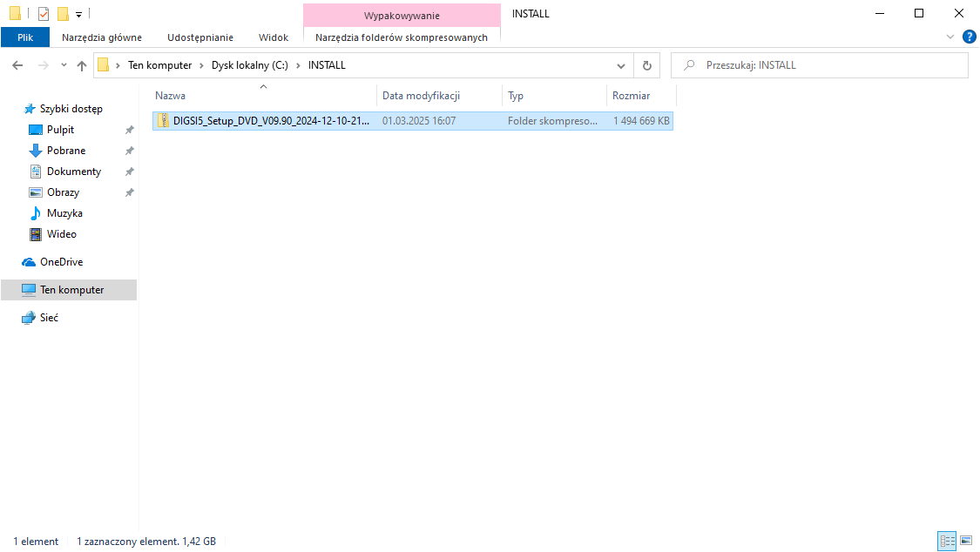Click the chevron after Ten komputer breadcrumb

pyautogui.click(x=201, y=65)
